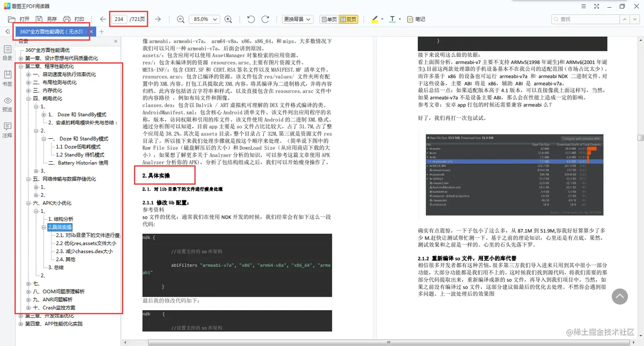Open the text tool options dropdown arrow
The width and height of the screenshot is (644, 346).
(400, 19)
